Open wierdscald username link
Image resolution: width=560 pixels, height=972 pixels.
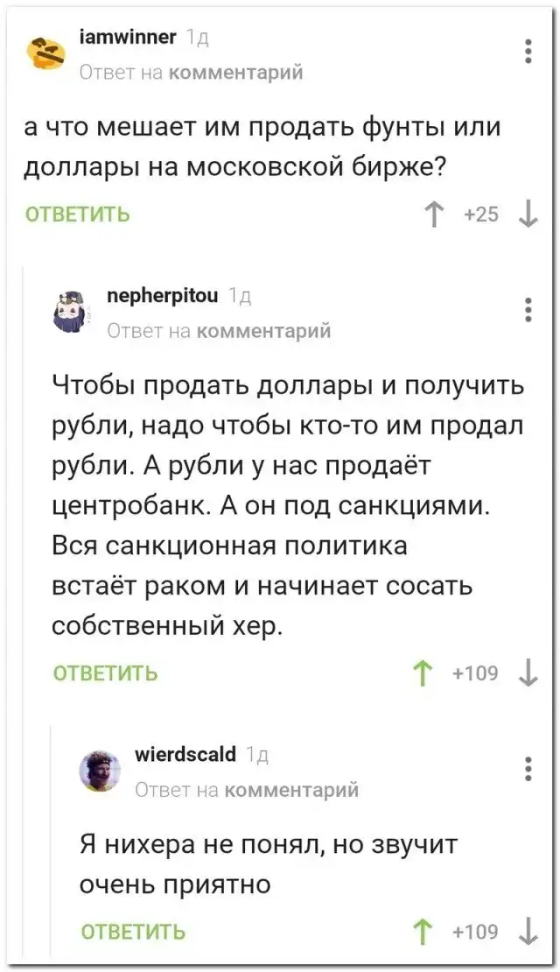186,753
